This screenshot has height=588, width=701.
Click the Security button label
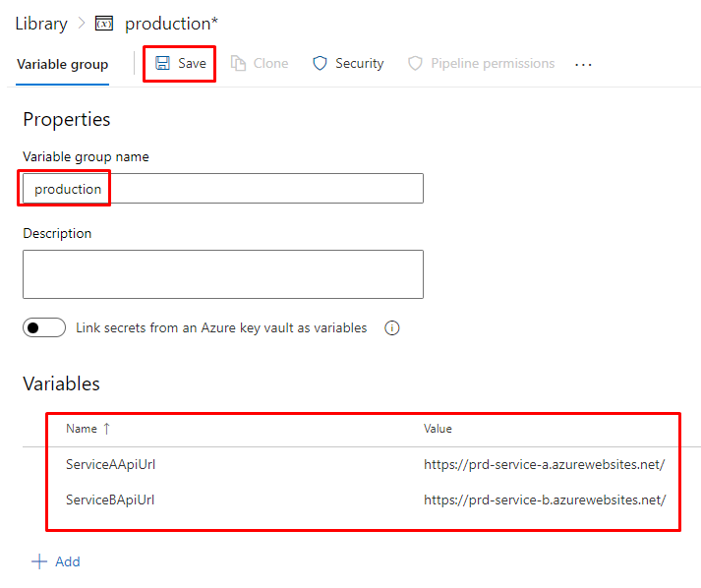tap(359, 64)
